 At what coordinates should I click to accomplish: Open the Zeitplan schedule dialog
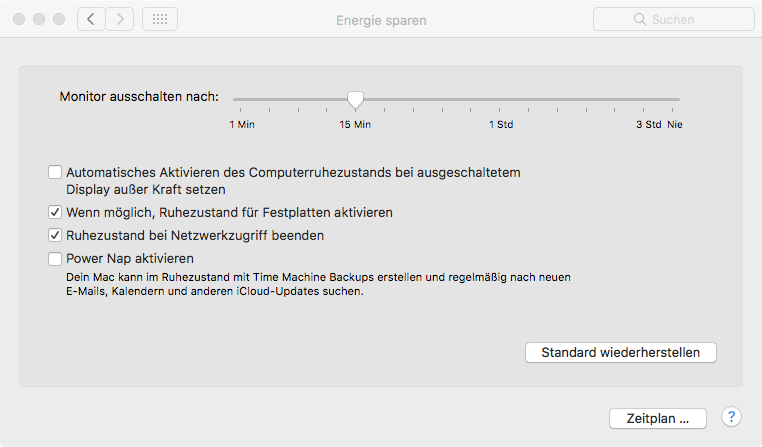tap(658, 417)
